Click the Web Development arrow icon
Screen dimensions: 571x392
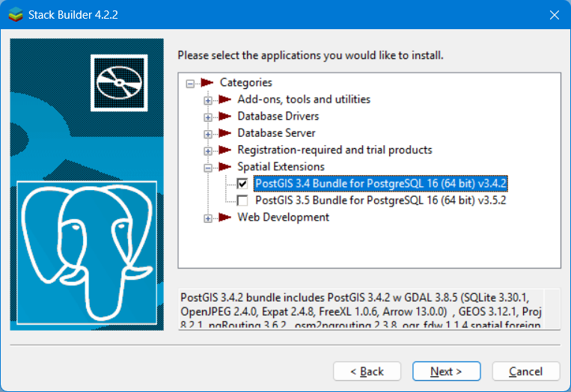[x=225, y=217]
